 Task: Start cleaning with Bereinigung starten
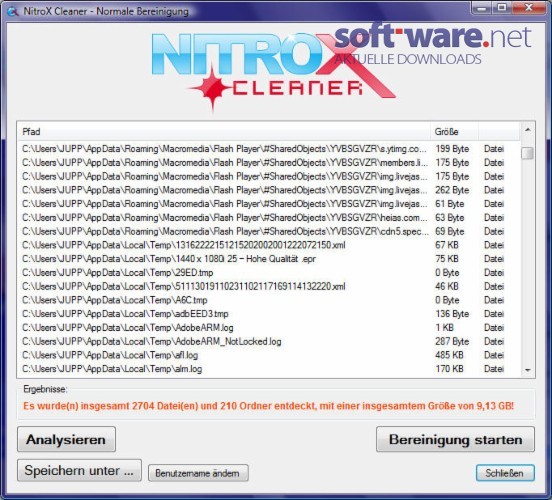coord(455,439)
